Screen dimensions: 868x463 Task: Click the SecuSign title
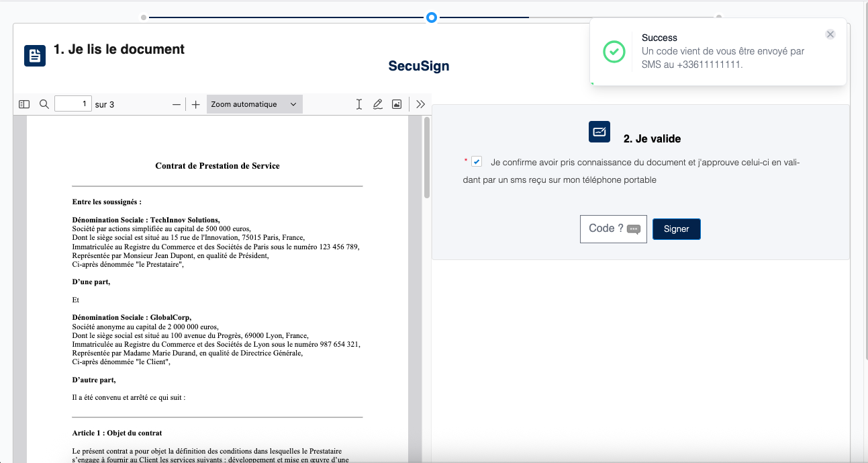[419, 66]
